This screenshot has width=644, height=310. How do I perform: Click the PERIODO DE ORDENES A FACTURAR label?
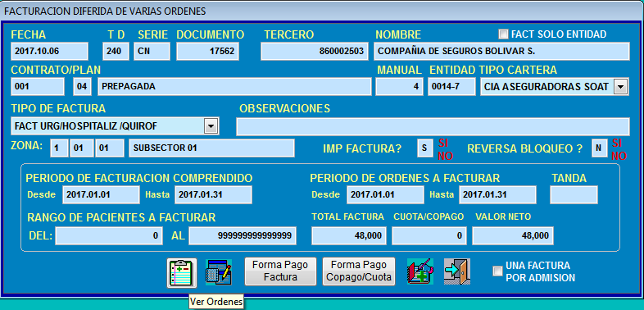(405, 178)
